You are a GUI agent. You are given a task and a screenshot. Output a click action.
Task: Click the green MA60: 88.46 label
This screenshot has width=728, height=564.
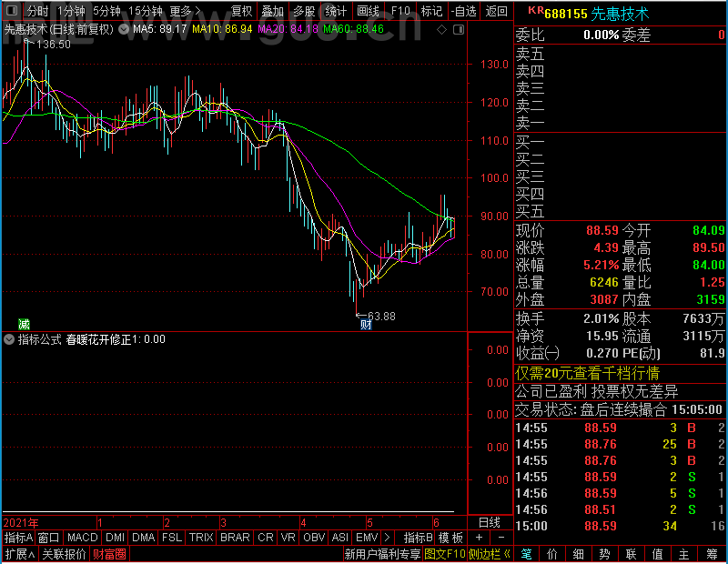click(x=353, y=29)
